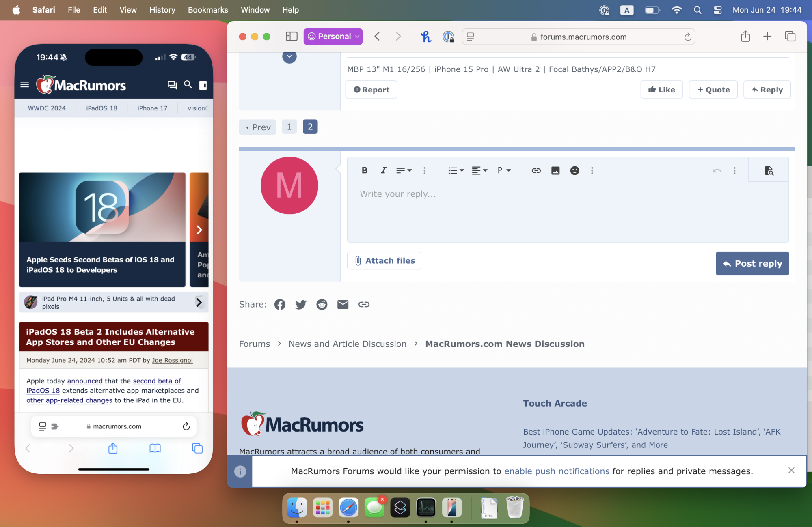Image resolution: width=812 pixels, height=527 pixels.
Task: Click enable push notifications link
Action: 557,471
